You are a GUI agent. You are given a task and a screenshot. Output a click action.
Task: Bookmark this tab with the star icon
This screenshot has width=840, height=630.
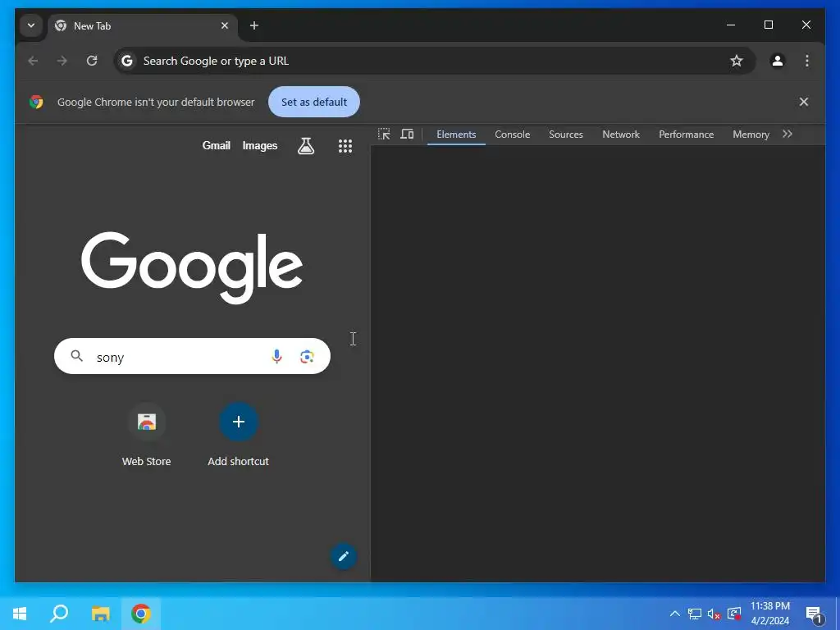(737, 61)
